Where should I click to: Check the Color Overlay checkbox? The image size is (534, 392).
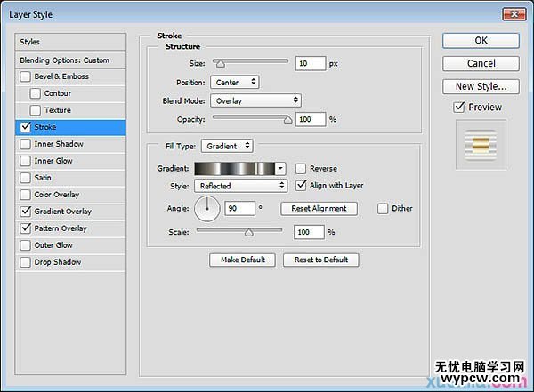tap(25, 195)
